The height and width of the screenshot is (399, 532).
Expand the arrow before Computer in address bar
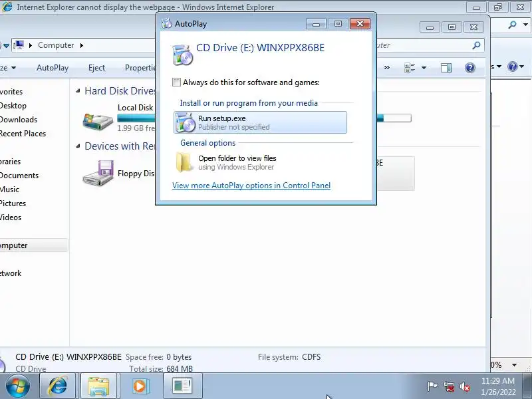[x=31, y=45]
